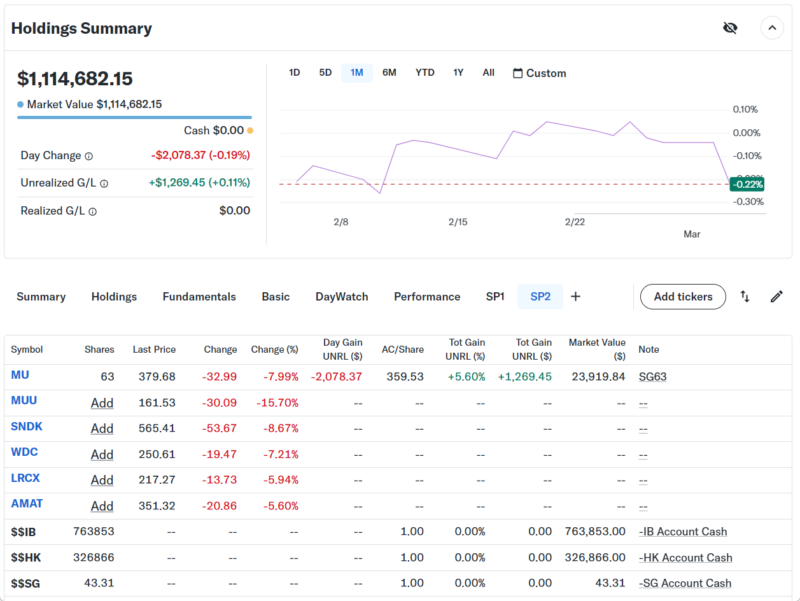Open the MU ticker link
The width and height of the screenshot is (800, 601).
pyautogui.click(x=20, y=376)
